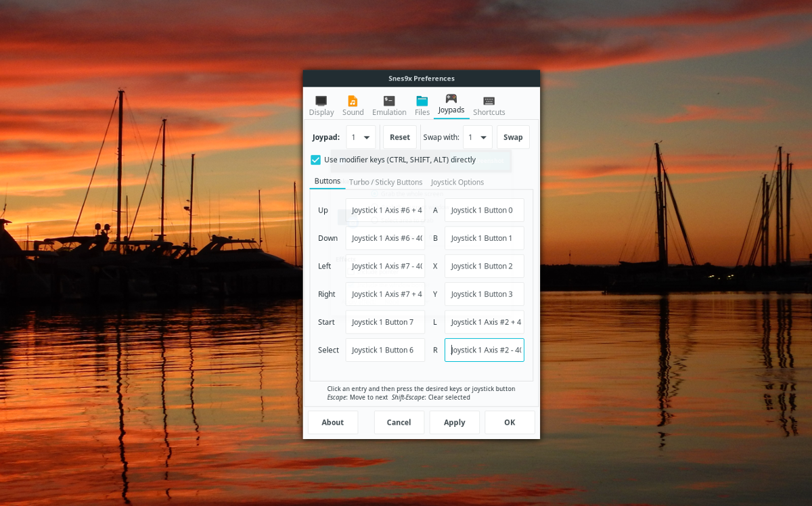Click the R button binding field
Viewport: 812px width, 506px height.
pyautogui.click(x=484, y=350)
